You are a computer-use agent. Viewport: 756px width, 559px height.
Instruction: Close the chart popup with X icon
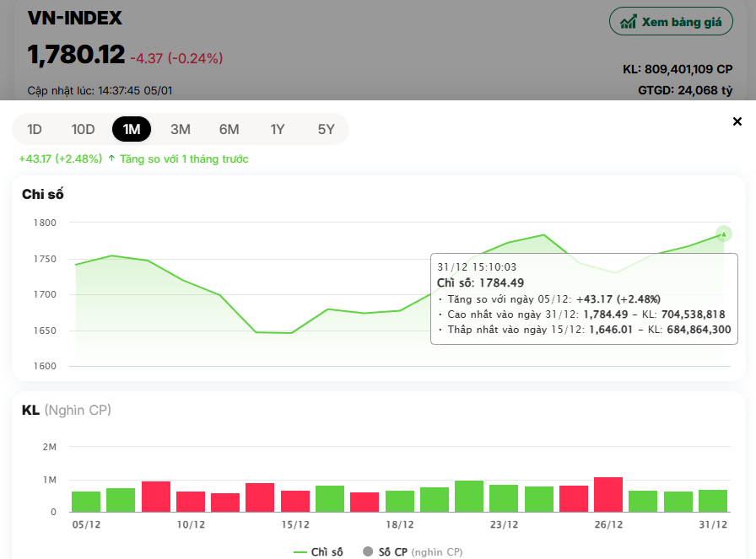pyautogui.click(x=737, y=121)
